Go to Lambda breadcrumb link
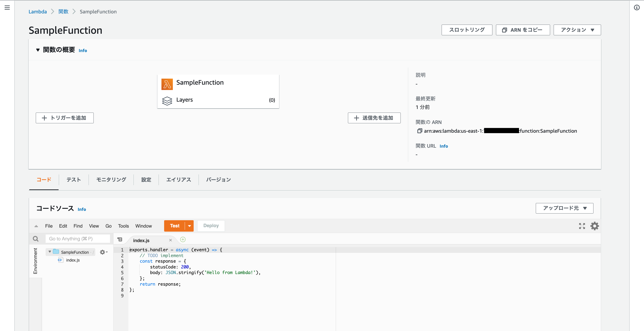The width and height of the screenshot is (644, 331). [38, 12]
